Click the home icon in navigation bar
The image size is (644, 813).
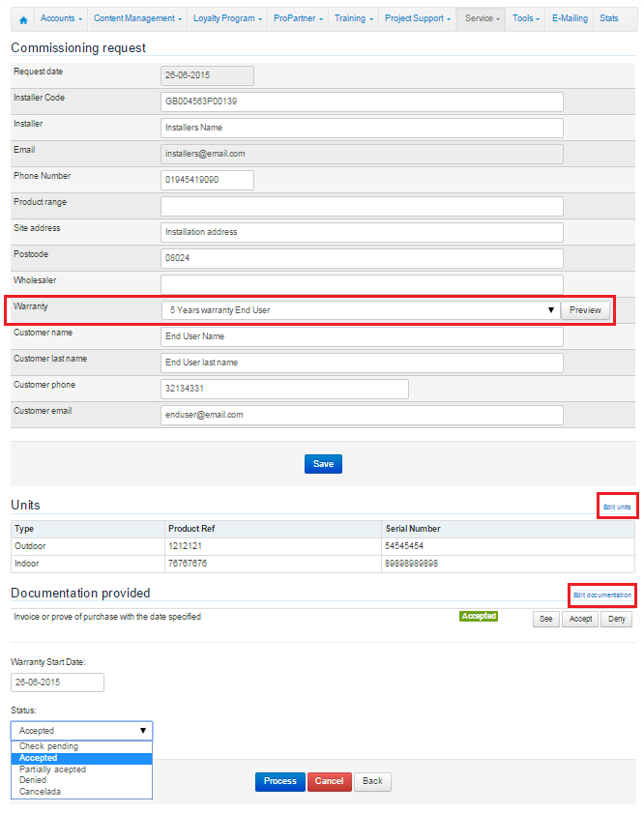click(23, 19)
